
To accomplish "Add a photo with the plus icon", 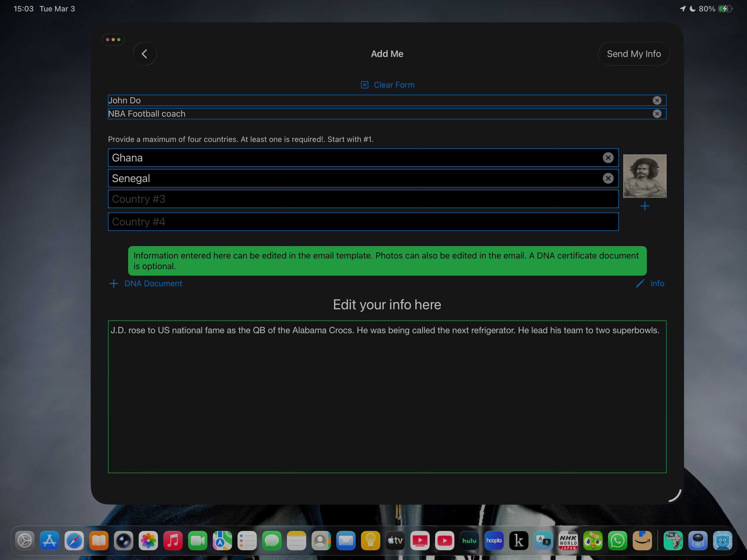I will (x=645, y=206).
